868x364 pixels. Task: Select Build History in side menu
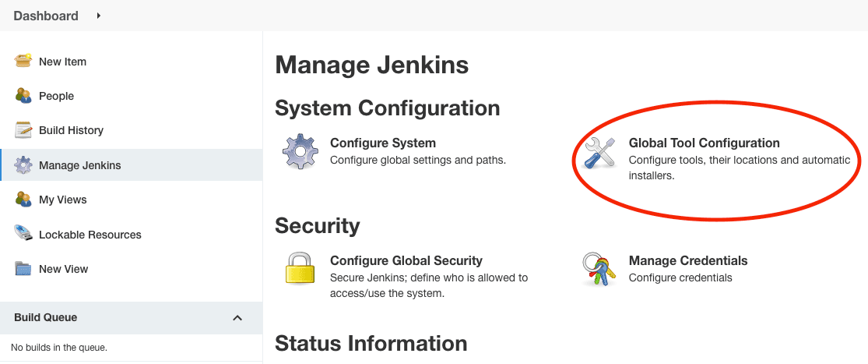[132, 130]
